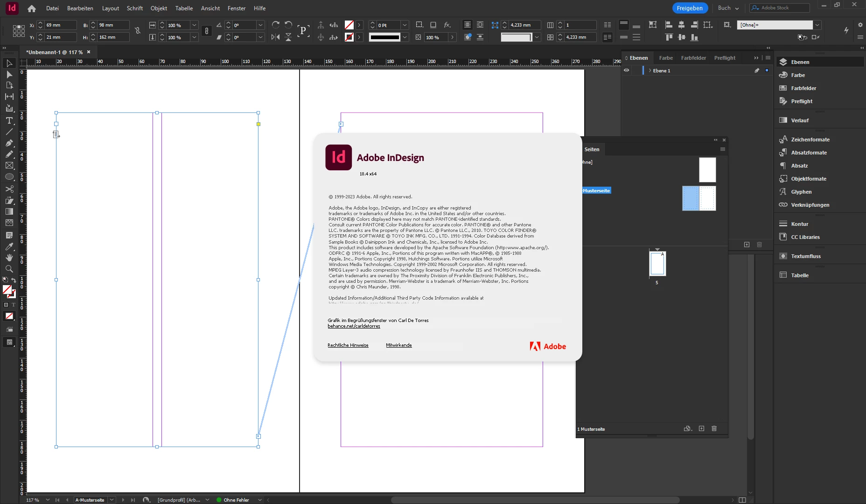Open the Rechtliche Hinweise link

point(348,345)
